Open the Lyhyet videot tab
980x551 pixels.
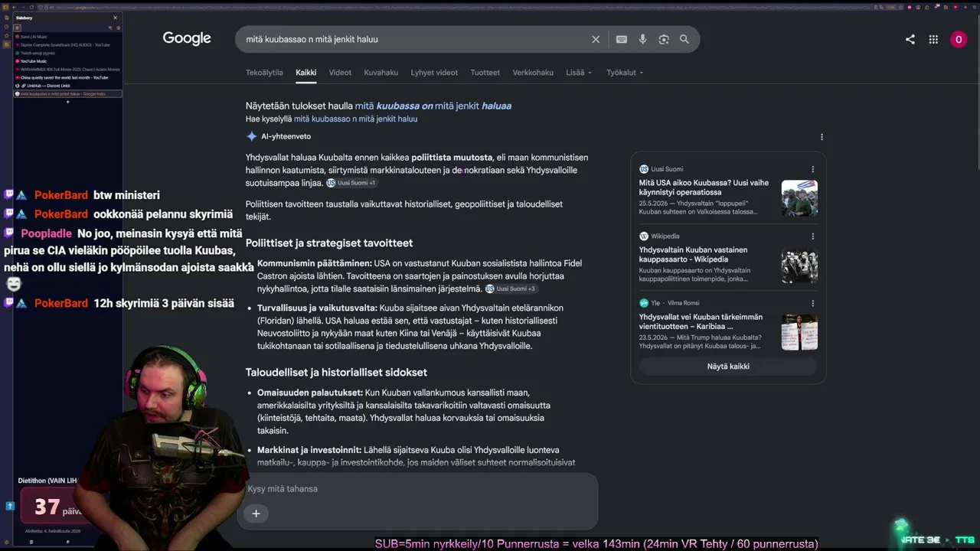coord(434,73)
